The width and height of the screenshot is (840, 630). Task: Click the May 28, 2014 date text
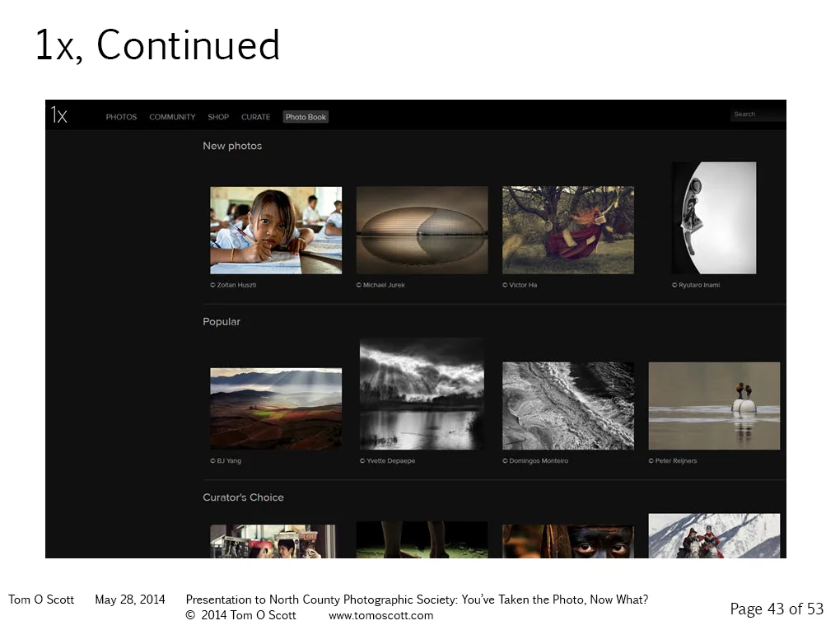click(x=130, y=600)
